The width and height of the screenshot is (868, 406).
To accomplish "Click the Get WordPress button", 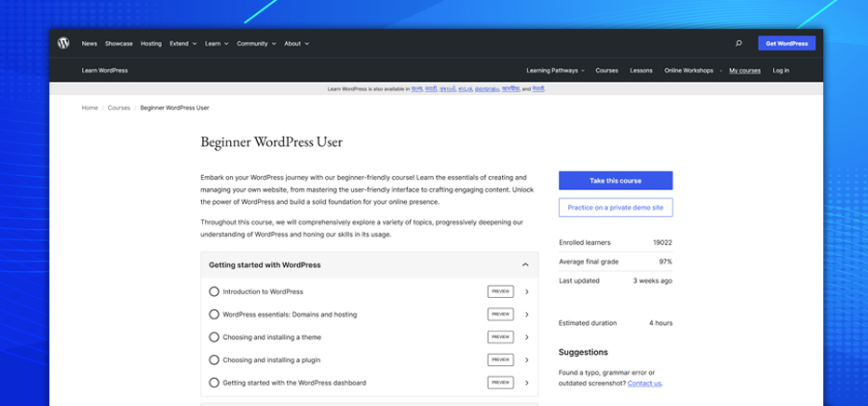I will tap(787, 43).
